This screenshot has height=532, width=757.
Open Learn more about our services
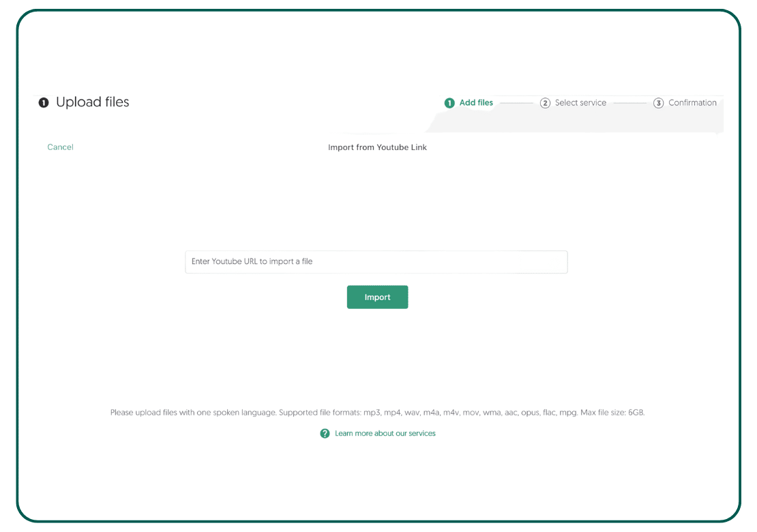385,434
